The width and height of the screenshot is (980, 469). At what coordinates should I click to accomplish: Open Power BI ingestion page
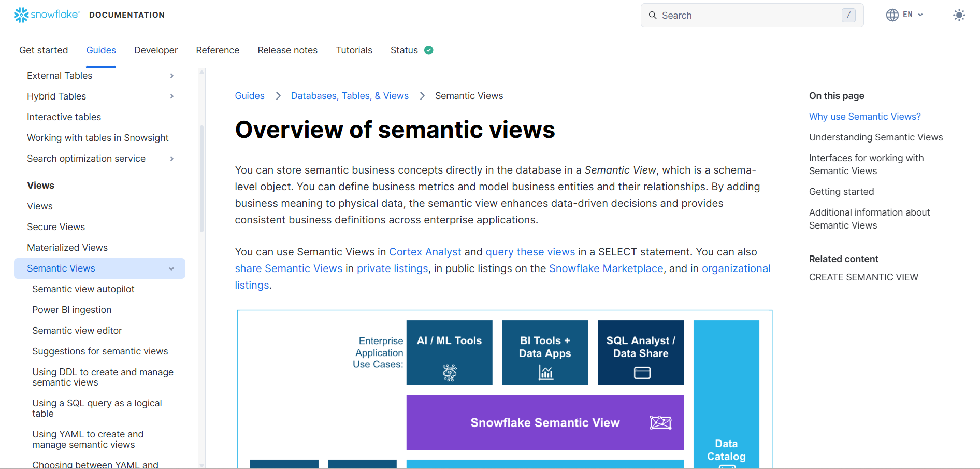[71, 310]
